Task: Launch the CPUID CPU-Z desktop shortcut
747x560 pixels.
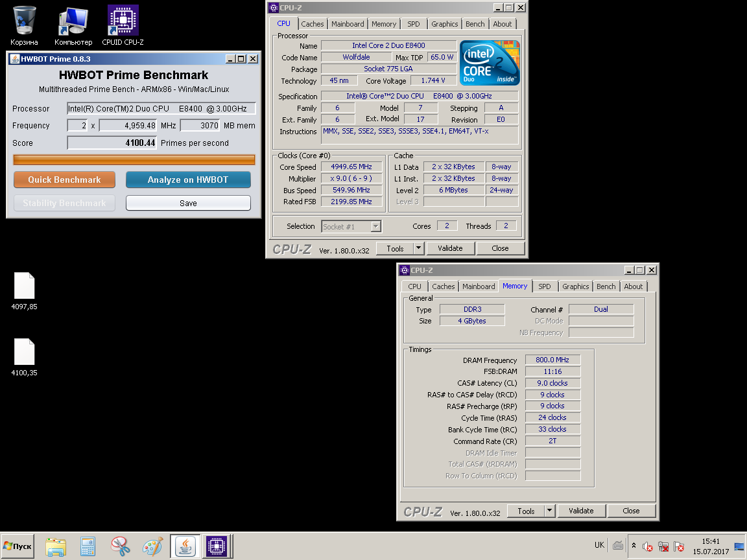Action: pyautogui.click(x=123, y=26)
